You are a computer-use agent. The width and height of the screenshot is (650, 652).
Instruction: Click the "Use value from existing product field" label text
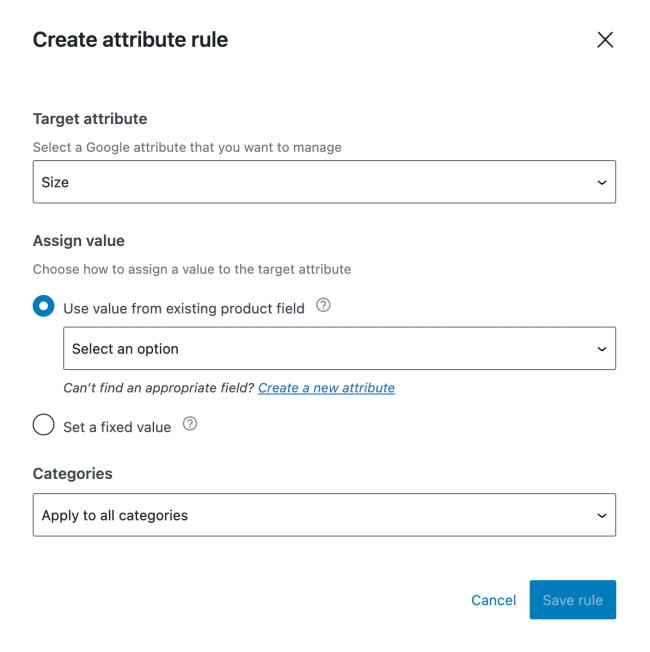pos(184,309)
